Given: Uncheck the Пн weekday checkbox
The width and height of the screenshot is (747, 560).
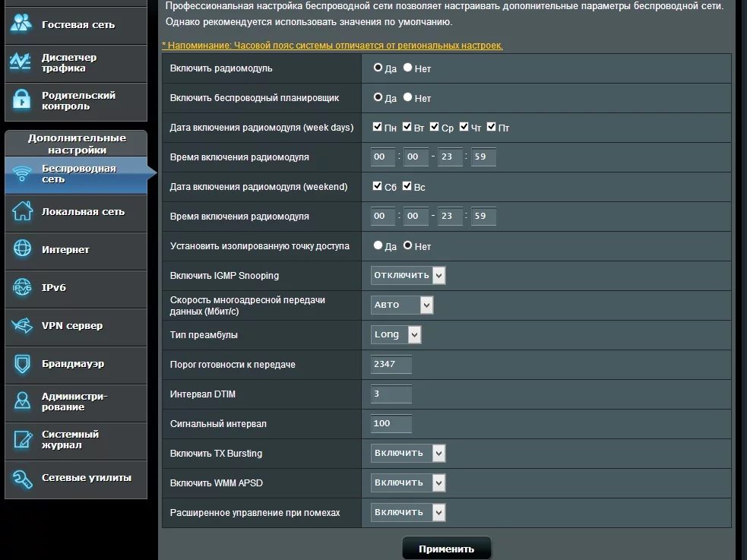Looking at the screenshot, I should [x=378, y=127].
